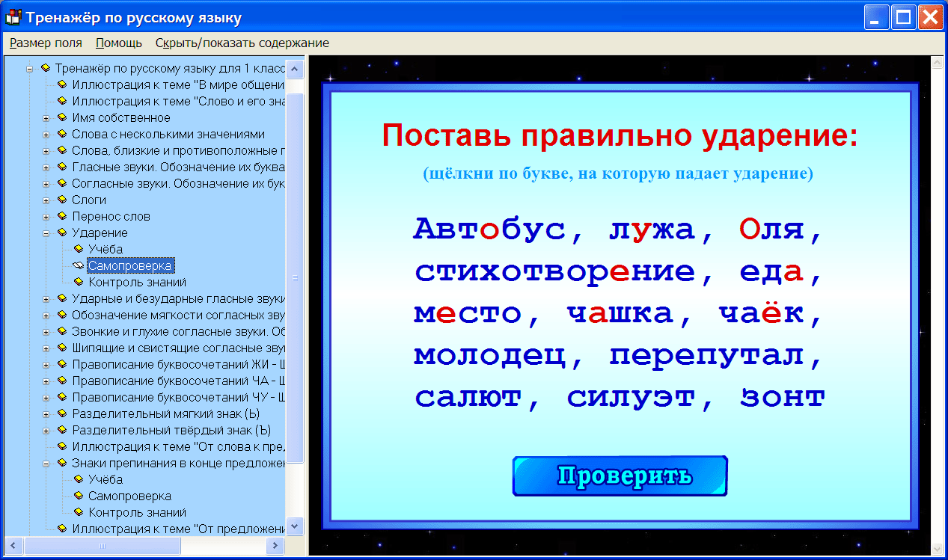Expand "Разделительный твёрдый знак (Ъ)" node
The width and height of the screenshot is (948, 560).
(46, 430)
